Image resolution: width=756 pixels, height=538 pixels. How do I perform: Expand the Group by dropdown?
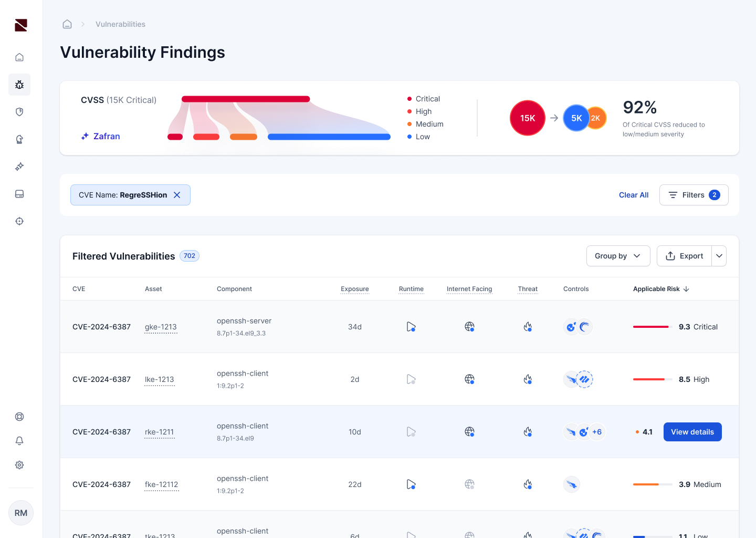click(x=618, y=256)
